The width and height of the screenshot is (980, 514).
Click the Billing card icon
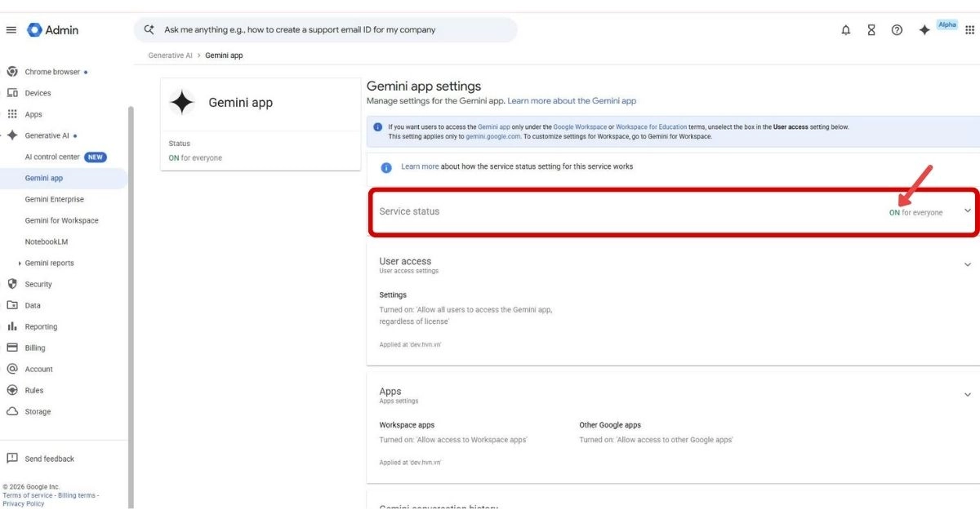coord(12,348)
